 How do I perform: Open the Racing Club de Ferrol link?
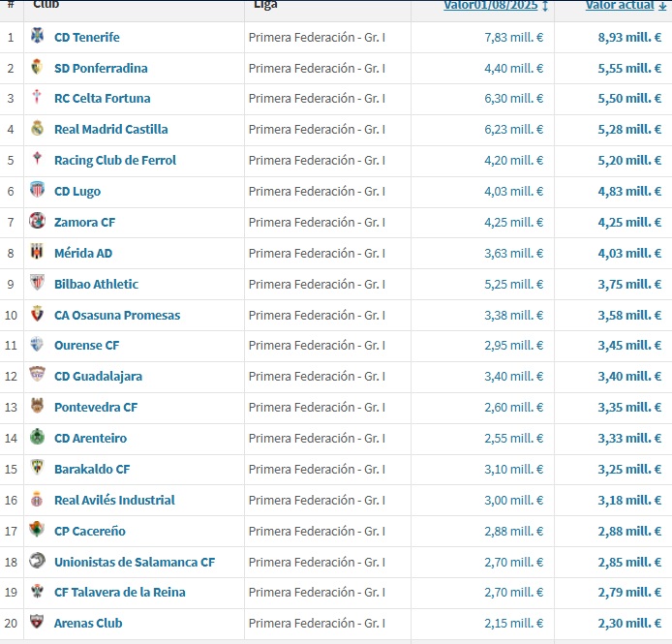(114, 160)
